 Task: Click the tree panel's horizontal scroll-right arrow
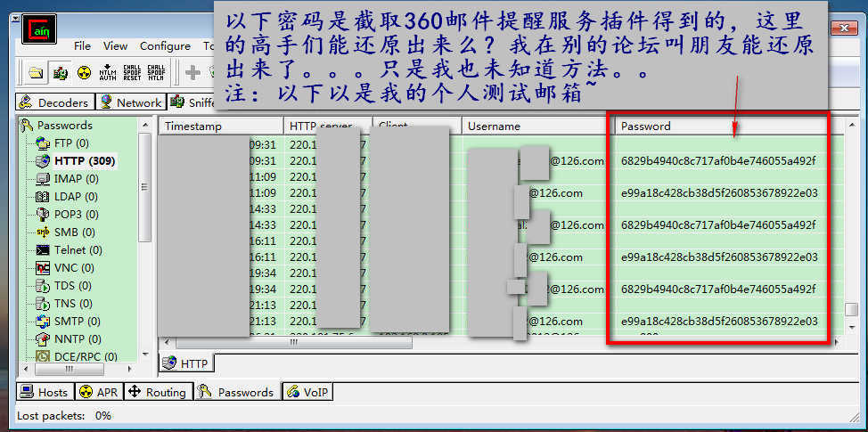(x=131, y=369)
